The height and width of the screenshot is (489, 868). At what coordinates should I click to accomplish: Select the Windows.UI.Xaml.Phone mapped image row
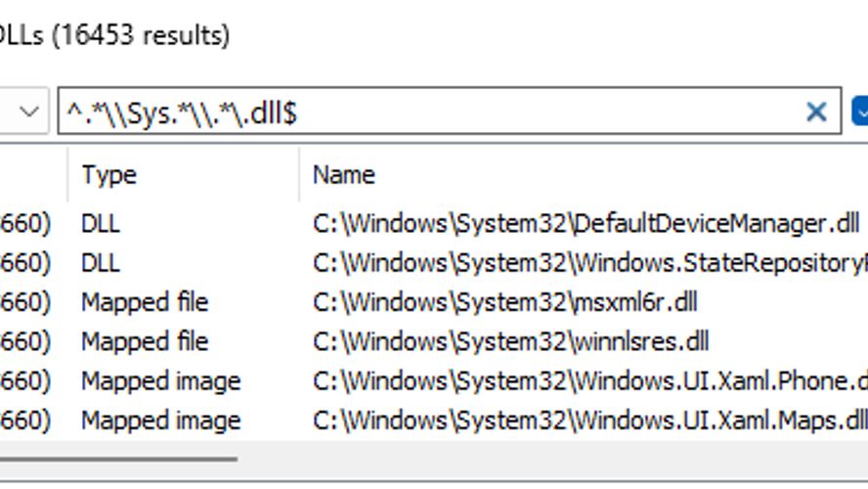tap(588, 380)
